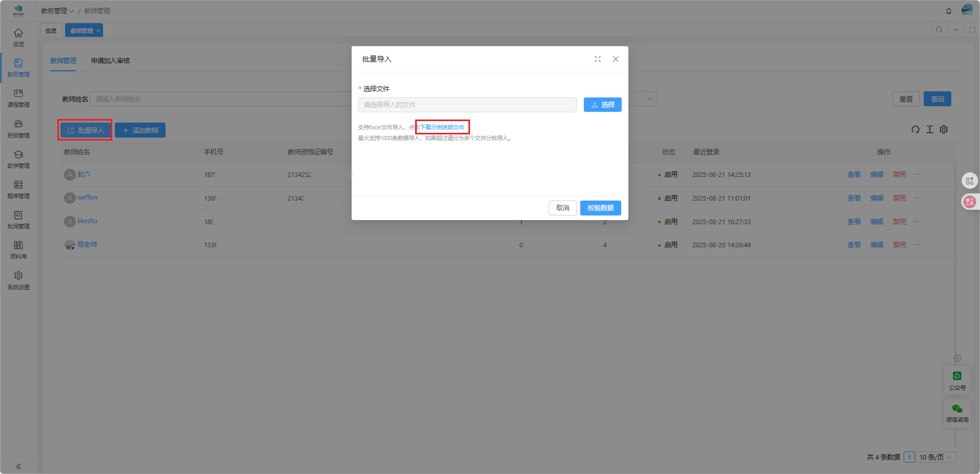The width and height of the screenshot is (980, 474).
Task: Click the 选择 file upload button
Action: [x=602, y=105]
